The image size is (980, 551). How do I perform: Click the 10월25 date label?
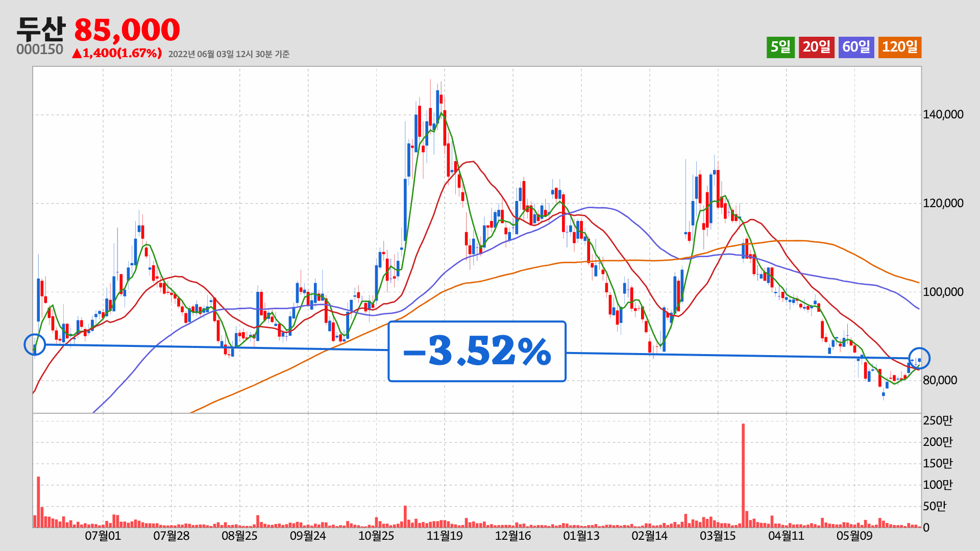[x=376, y=536]
